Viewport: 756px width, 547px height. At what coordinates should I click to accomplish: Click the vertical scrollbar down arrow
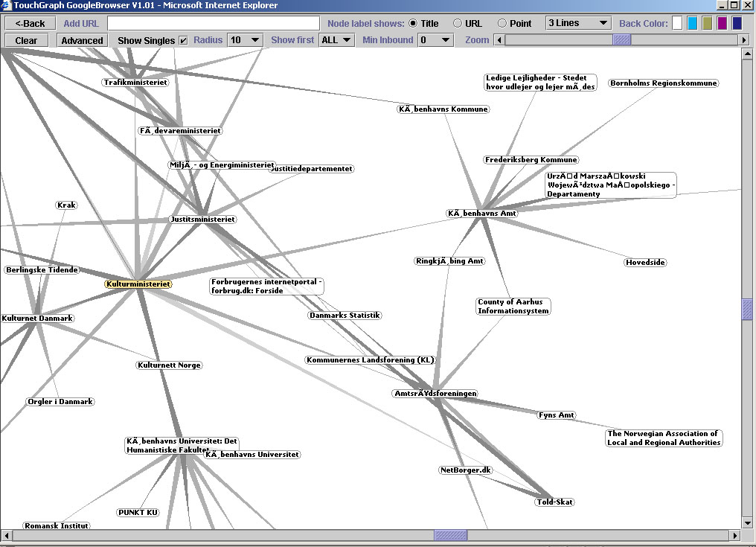point(747,523)
